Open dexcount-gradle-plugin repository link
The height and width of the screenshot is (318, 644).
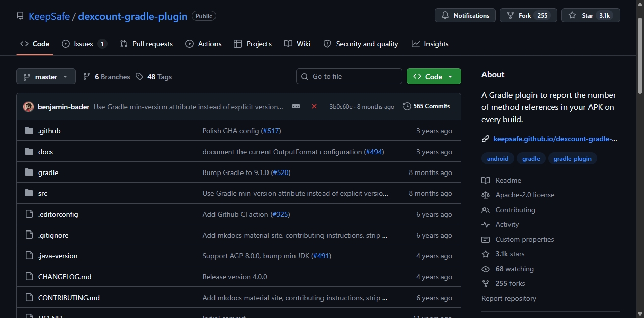132,16
